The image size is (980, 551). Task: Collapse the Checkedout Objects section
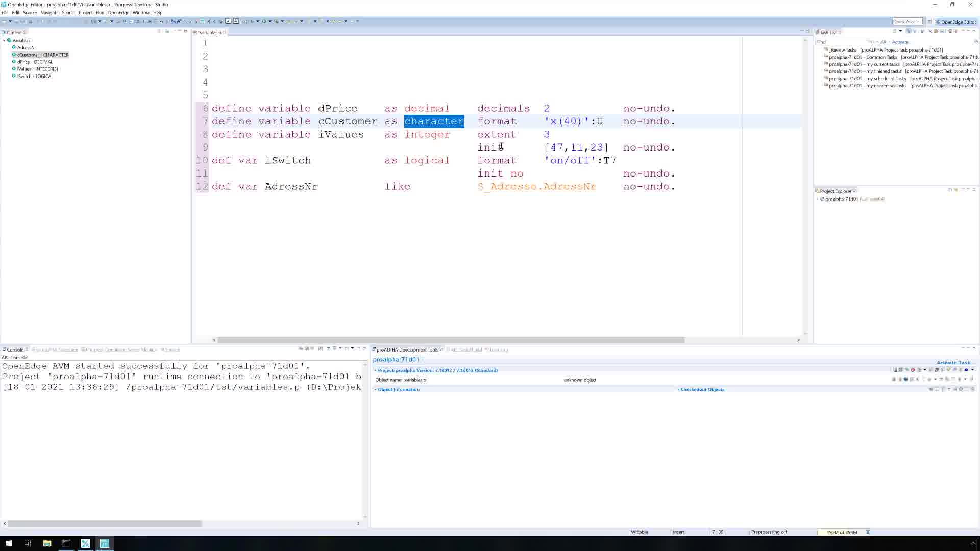[678, 389]
